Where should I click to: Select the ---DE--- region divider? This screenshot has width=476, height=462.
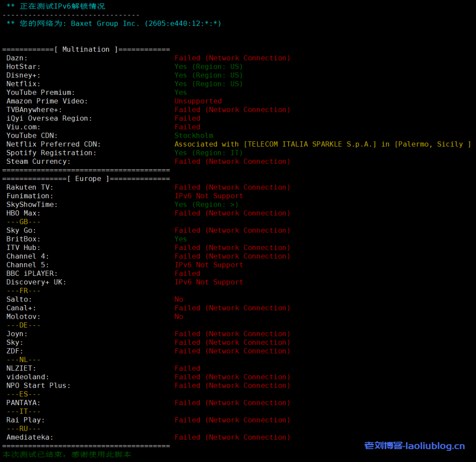click(23, 325)
